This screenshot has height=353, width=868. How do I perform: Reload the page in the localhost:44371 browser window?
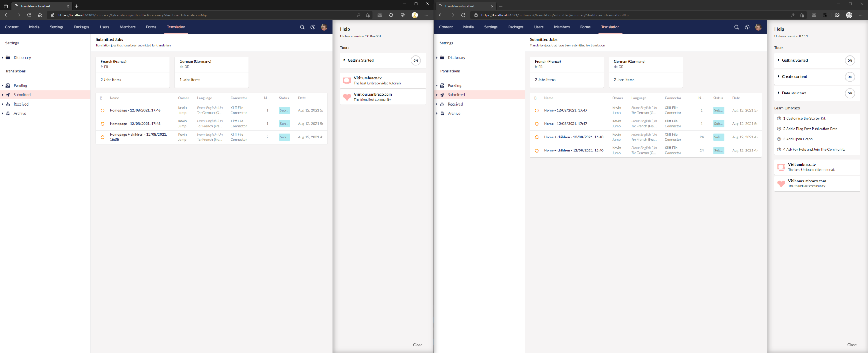(463, 15)
